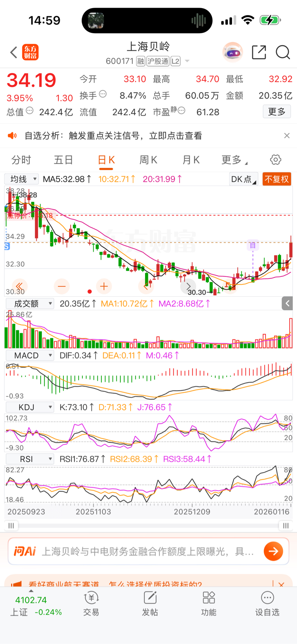Close the promo banner at bottom
Viewport: 297px width, 644px height.
282,584
